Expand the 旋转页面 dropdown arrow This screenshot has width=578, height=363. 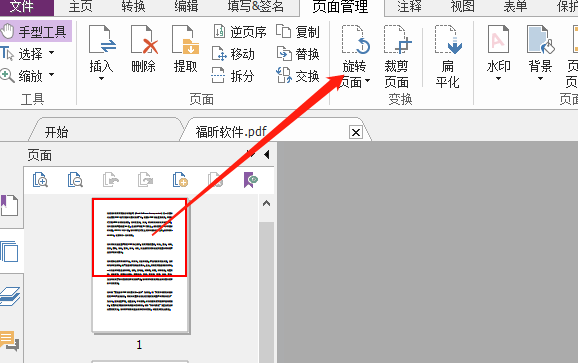pos(368,81)
